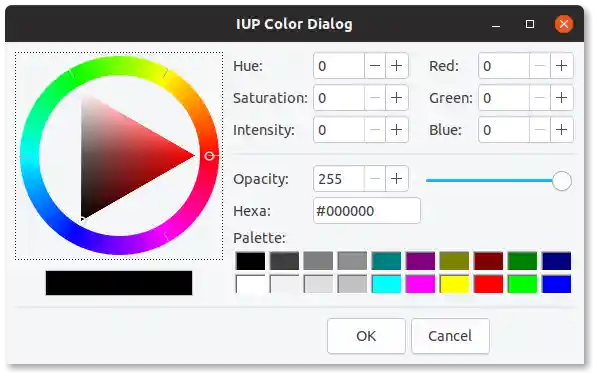Pick the cyan palette swatch
This screenshot has width=593, height=373.
[386, 284]
